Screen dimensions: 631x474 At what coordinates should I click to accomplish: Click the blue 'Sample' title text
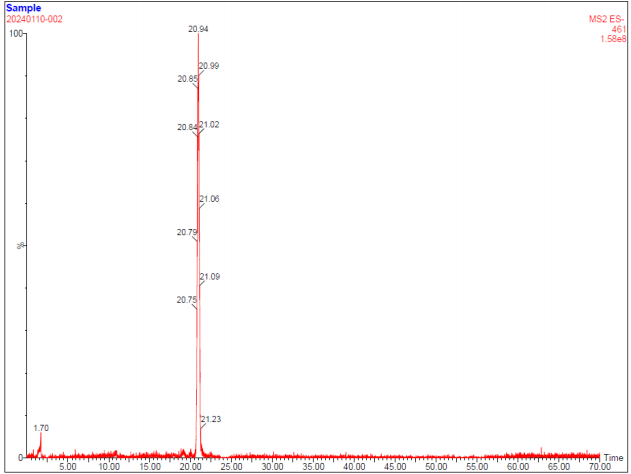tap(24, 8)
